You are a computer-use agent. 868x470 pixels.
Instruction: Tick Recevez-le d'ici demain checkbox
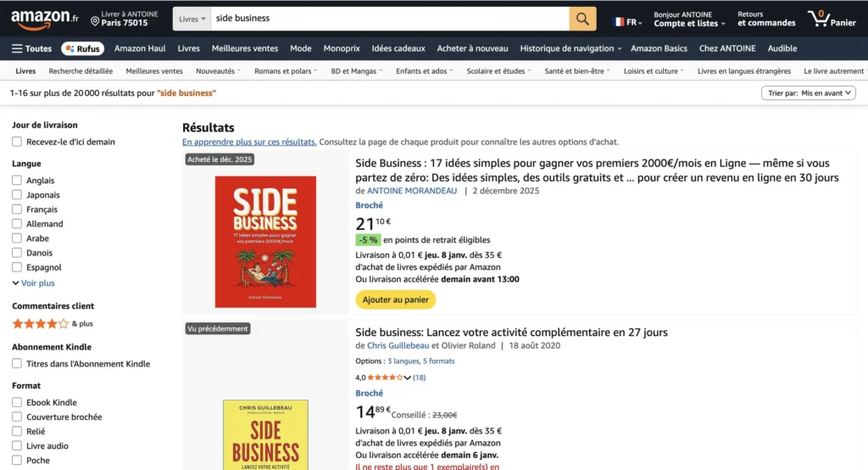pyautogui.click(x=17, y=142)
